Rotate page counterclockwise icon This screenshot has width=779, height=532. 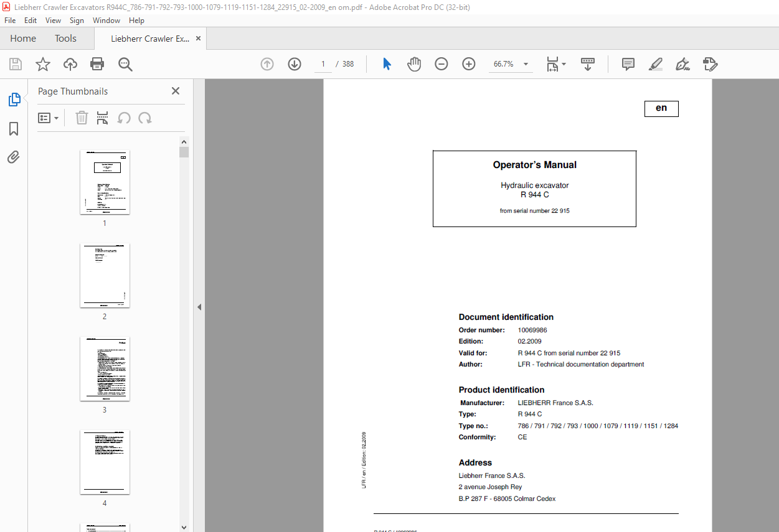pos(124,118)
